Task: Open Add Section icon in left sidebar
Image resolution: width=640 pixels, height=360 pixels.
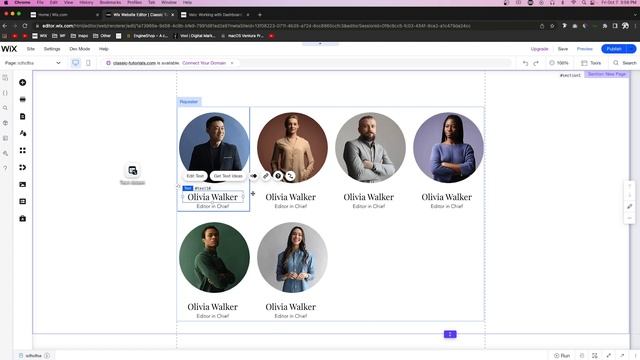Action: pyautogui.click(x=23, y=100)
